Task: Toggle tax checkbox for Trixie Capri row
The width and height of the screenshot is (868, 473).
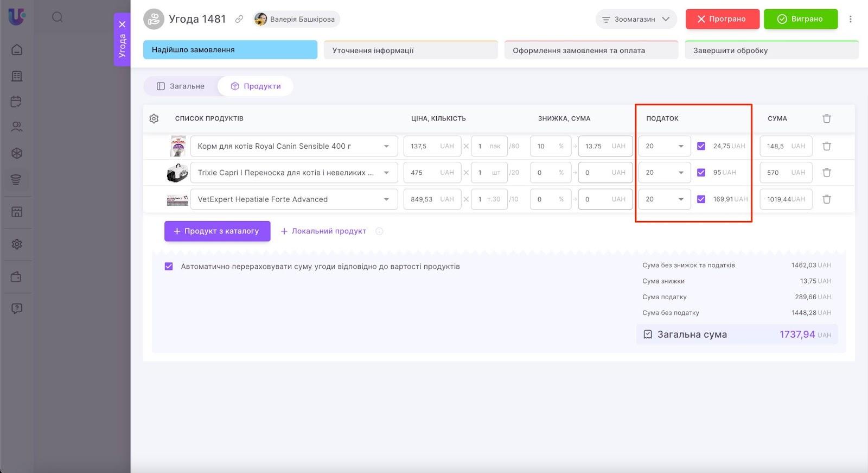Action: point(701,173)
